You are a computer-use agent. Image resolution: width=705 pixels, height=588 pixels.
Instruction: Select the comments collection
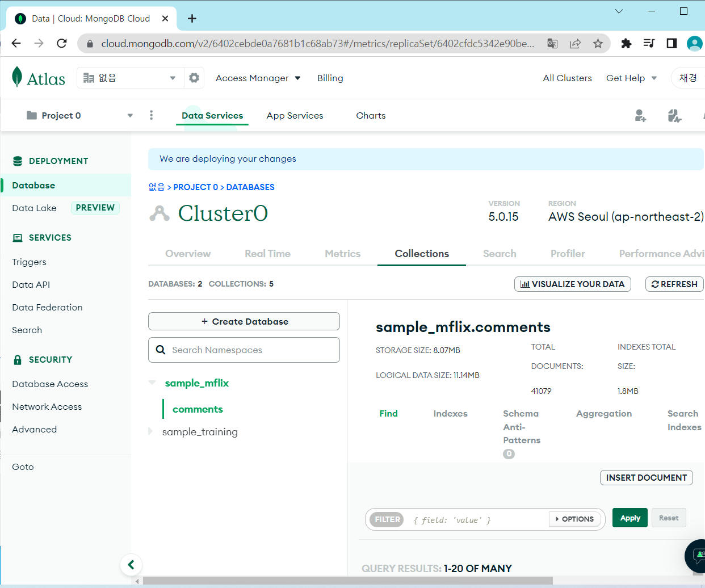point(198,409)
